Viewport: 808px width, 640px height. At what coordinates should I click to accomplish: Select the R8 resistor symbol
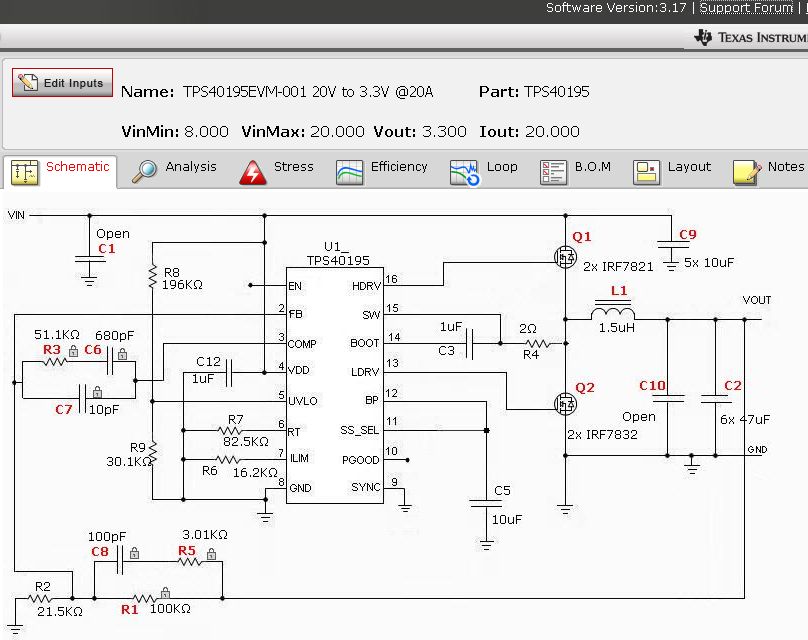(153, 277)
